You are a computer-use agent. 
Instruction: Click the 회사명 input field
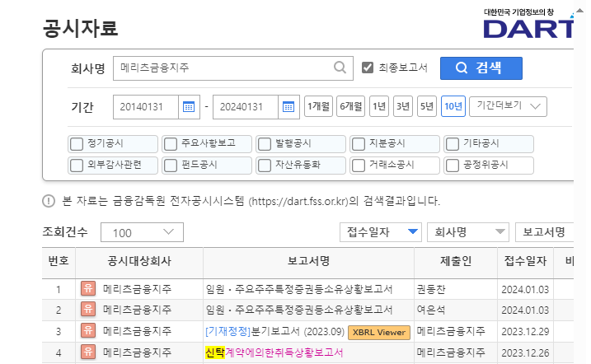coord(233,68)
